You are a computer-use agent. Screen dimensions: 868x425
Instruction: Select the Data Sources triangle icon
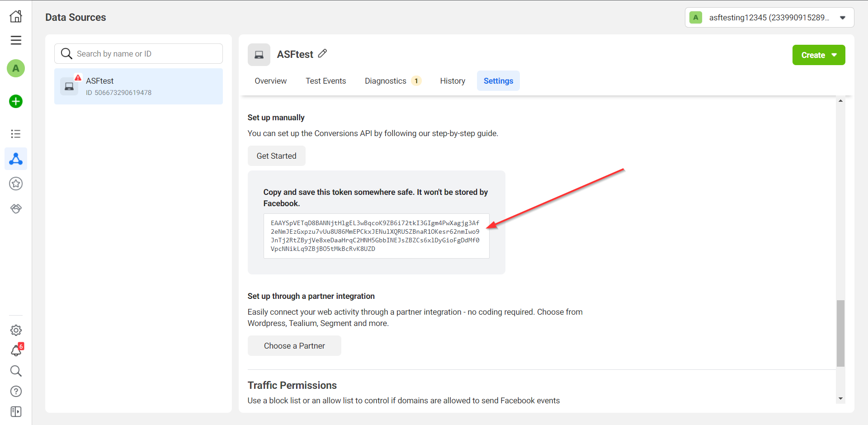point(16,159)
